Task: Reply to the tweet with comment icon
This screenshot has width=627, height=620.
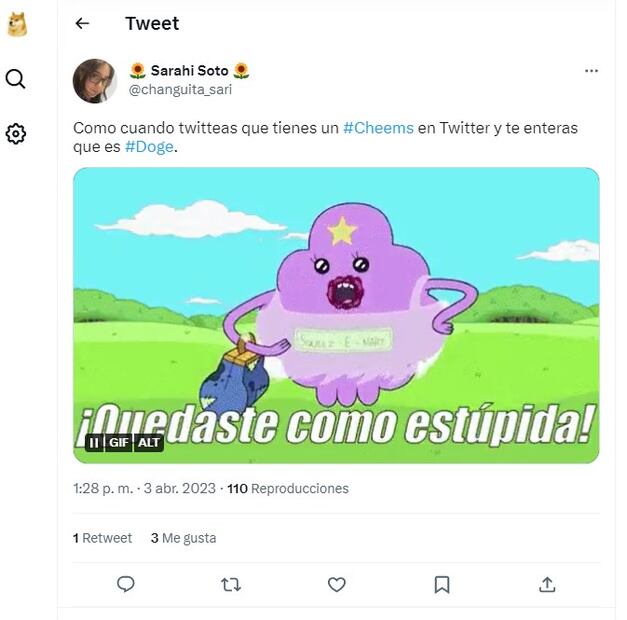Action: (x=126, y=584)
